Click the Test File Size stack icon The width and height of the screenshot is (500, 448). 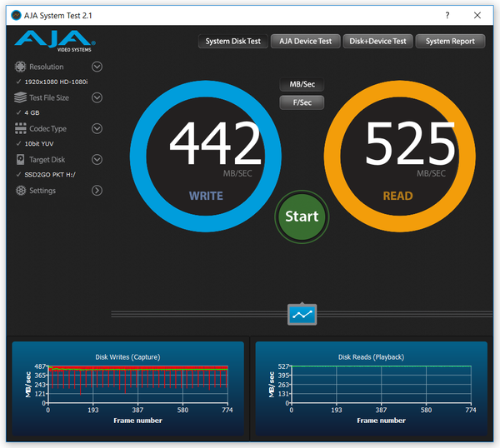20,97
